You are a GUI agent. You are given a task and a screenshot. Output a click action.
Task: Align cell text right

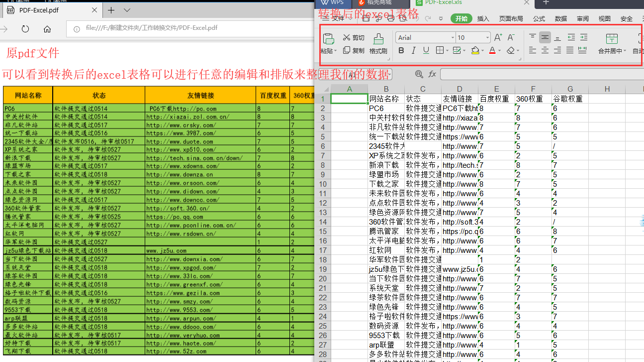557,50
